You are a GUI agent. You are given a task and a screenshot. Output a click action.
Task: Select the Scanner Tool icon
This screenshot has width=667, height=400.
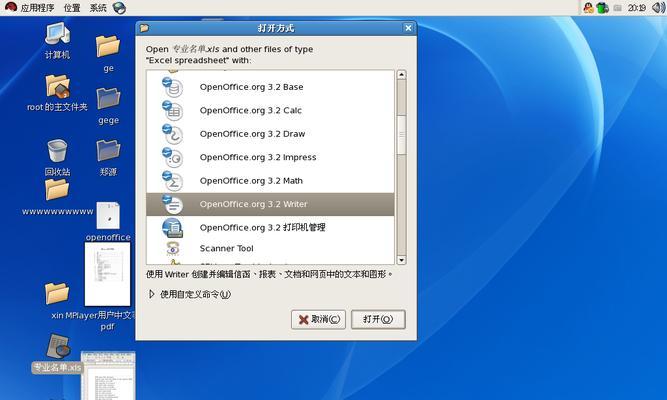(x=172, y=248)
